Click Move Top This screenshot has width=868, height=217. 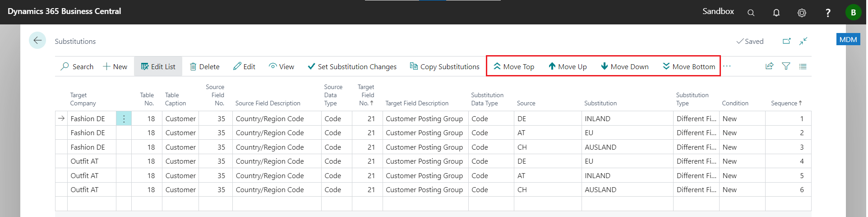[514, 66]
